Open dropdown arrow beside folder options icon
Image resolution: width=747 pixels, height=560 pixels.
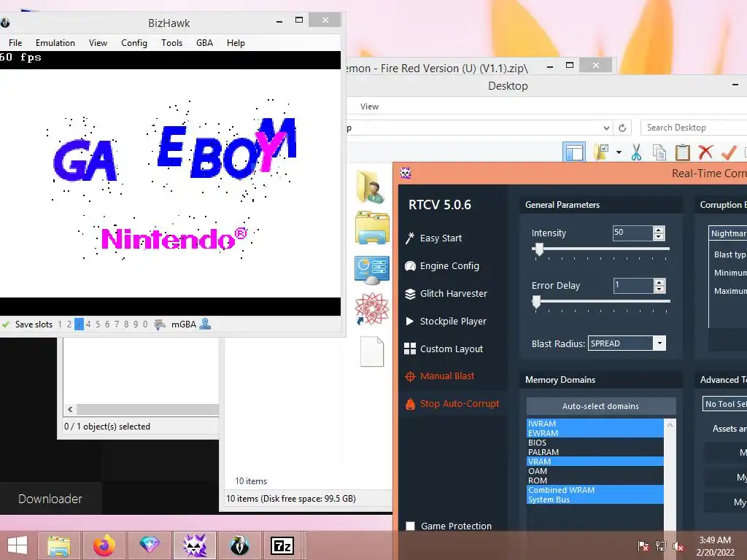click(x=619, y=152)
